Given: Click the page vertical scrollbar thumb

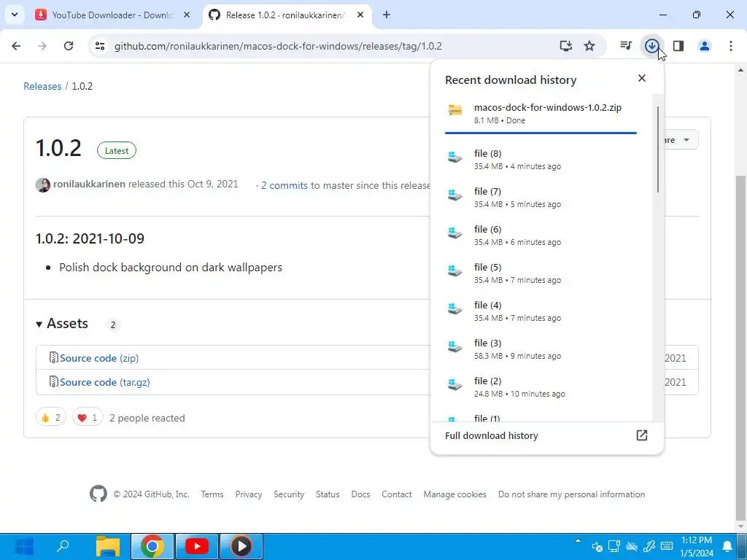Looking at the screenshot, I should (x=740, y=349).
